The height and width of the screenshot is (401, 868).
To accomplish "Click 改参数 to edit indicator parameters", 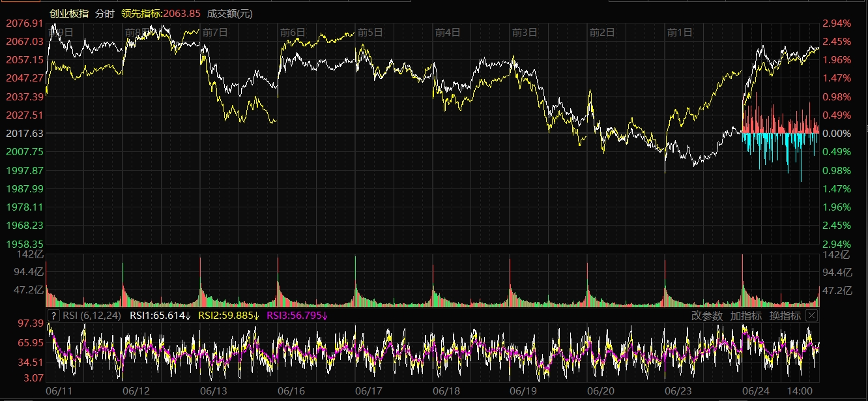I will [x=707, y=316].
